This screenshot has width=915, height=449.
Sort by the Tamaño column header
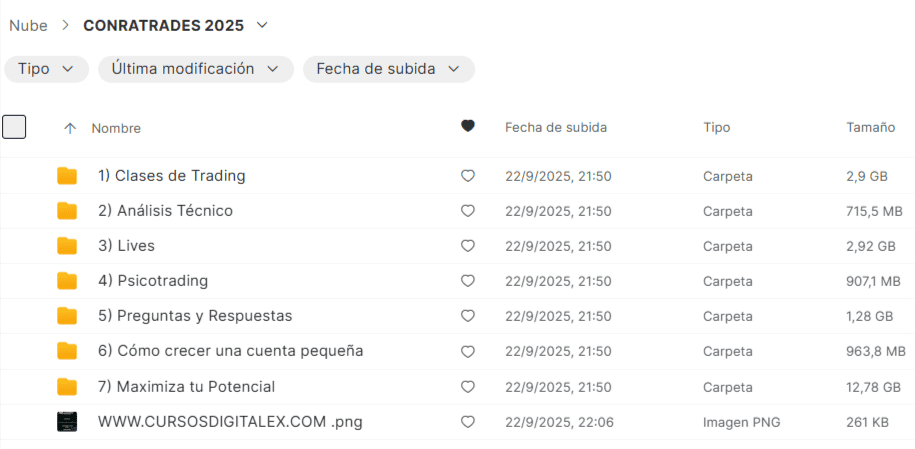click(x=870, y=128)
